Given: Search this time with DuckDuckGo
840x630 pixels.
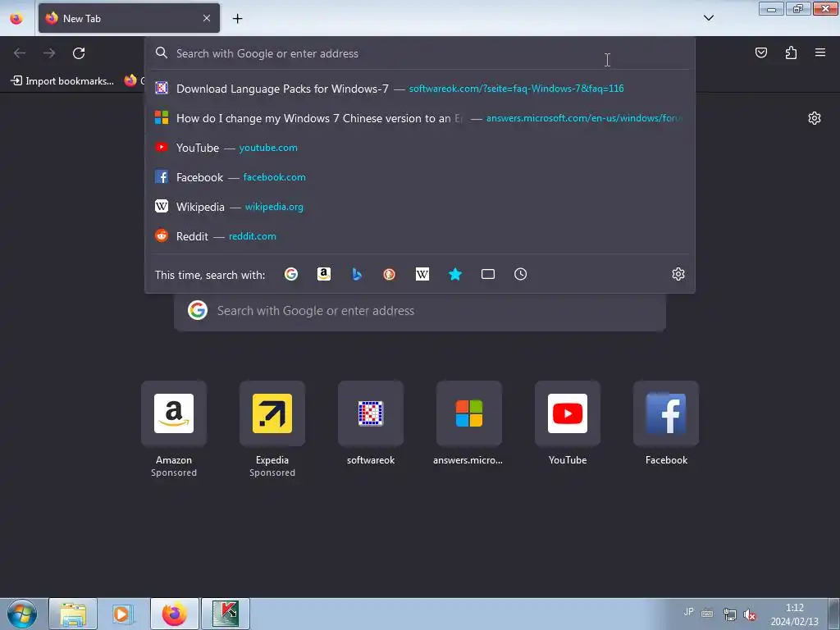Looking at the screenshot, I should coord(390,274).
